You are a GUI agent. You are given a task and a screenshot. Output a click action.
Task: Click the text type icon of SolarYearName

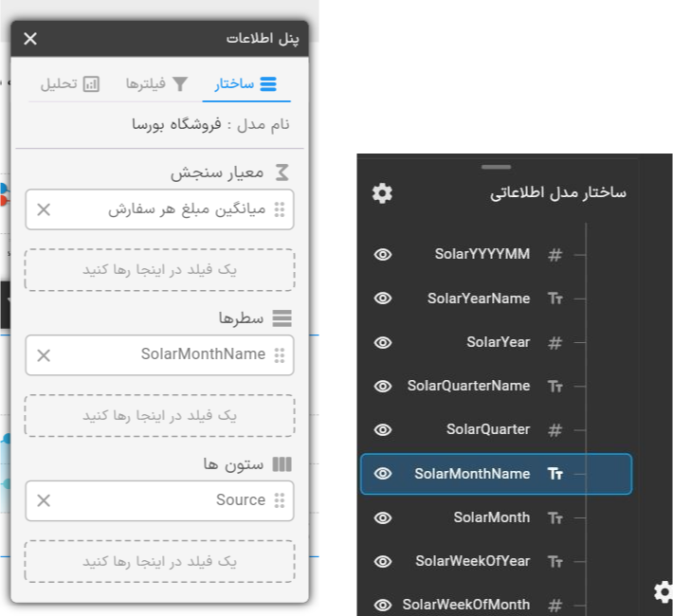(x=555, y=299)
